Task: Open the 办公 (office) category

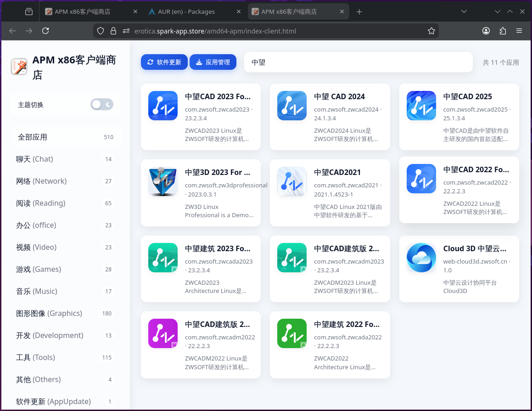Action: (x=67, y=225)
